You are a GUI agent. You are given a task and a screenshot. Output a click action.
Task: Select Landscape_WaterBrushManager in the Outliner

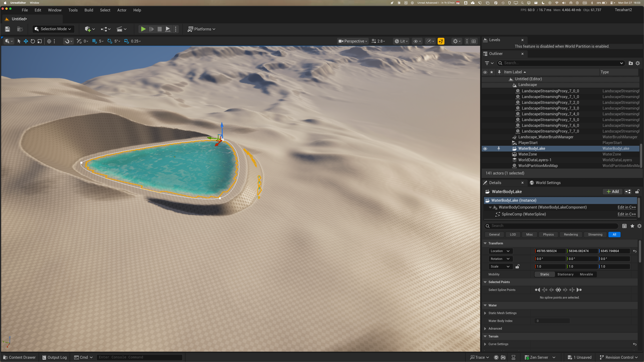click(546, 137)
